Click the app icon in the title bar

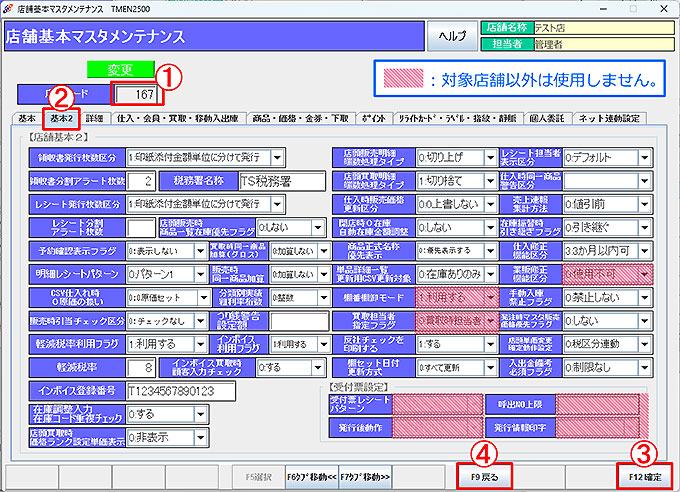[7, 9]
